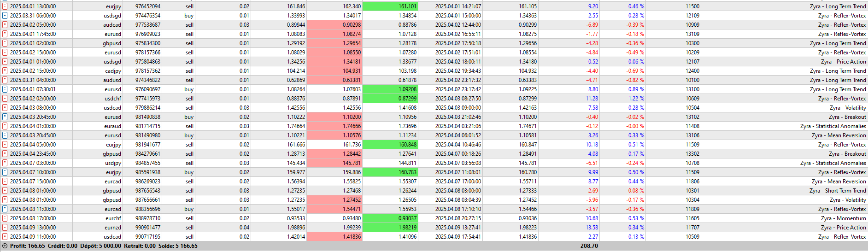Click the ticket number 988356696
The width and height of the screenshot is (868, 252).
[148, 209]
